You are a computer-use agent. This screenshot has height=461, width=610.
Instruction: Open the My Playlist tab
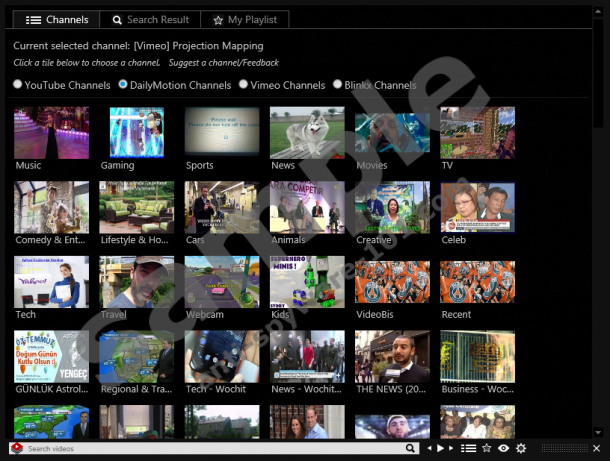pos(245,20)
